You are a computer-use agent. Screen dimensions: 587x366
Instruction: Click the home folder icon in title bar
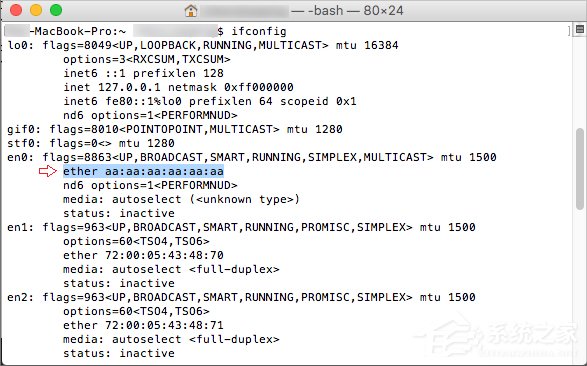pyautogui.click(x=191, y=10)
